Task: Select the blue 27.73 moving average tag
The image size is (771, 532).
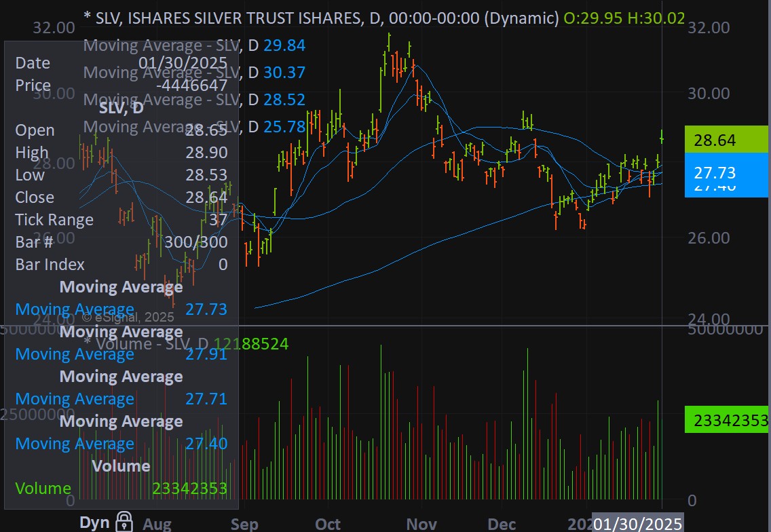Action: click(726, 172)
